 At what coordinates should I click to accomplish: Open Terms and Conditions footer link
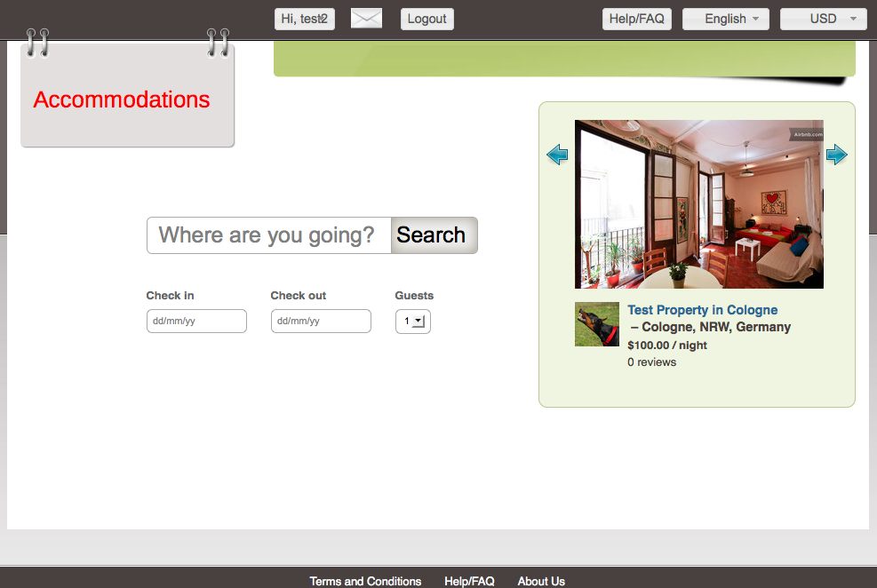tap(366, 581)
